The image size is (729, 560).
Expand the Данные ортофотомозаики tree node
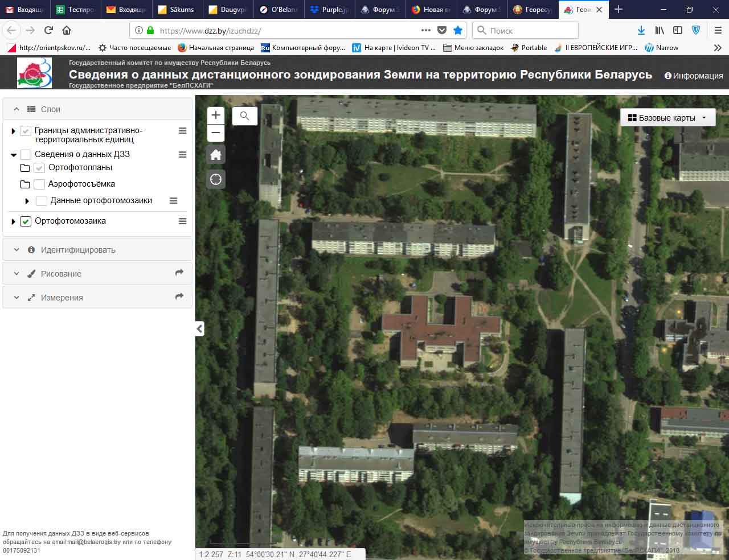point(27,201)
